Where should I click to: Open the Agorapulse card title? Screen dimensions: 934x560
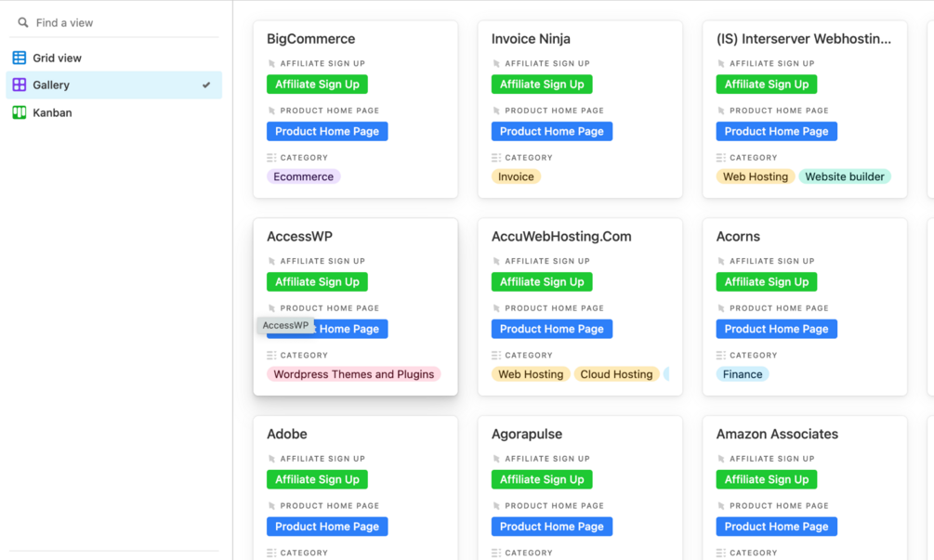click(x=527, y=434)
